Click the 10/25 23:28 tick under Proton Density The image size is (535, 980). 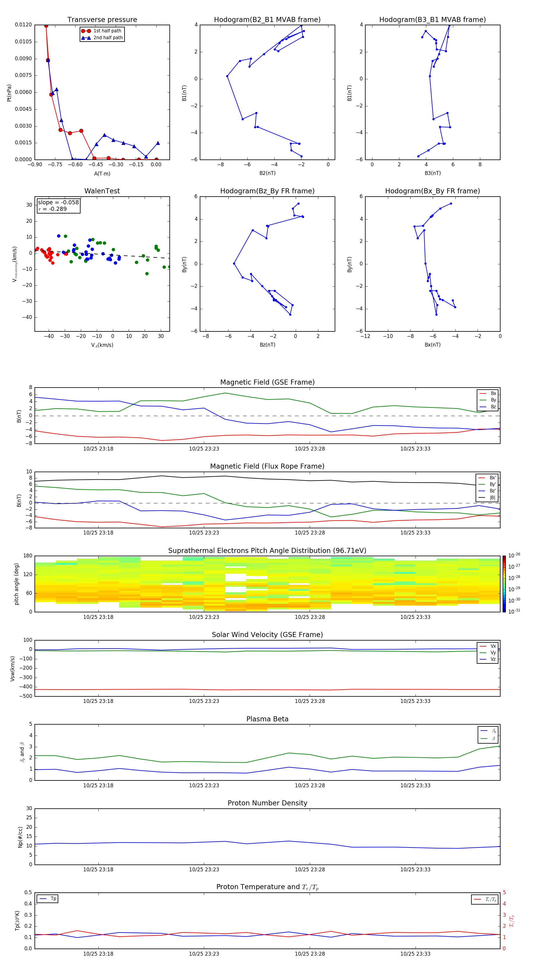coord(310,870)
